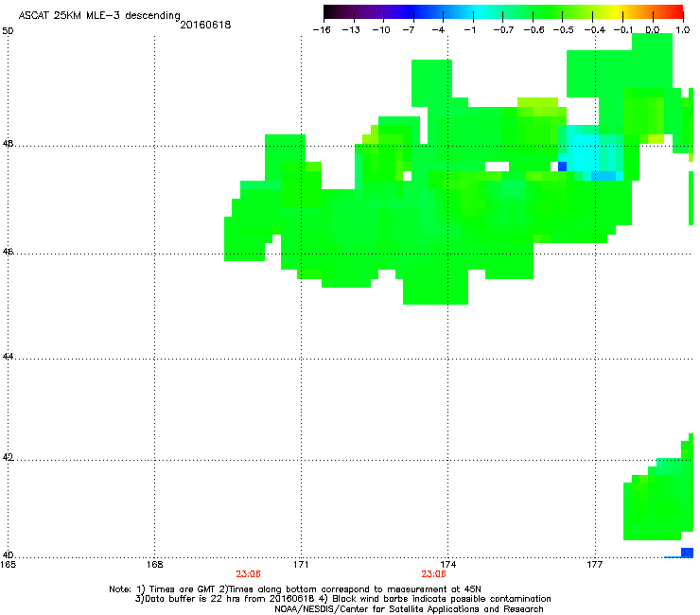
Task: Click the longitude label 177
Action: 595,565
